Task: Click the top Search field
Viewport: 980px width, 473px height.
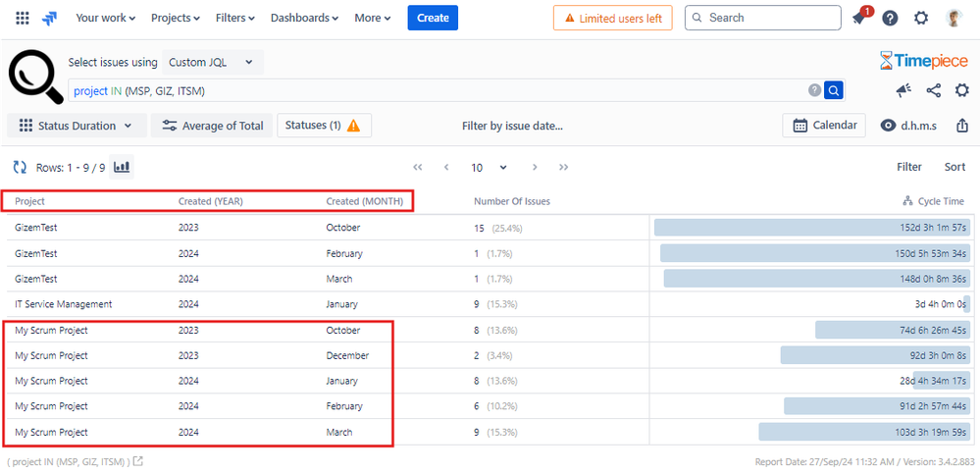Action: (762, 18)
